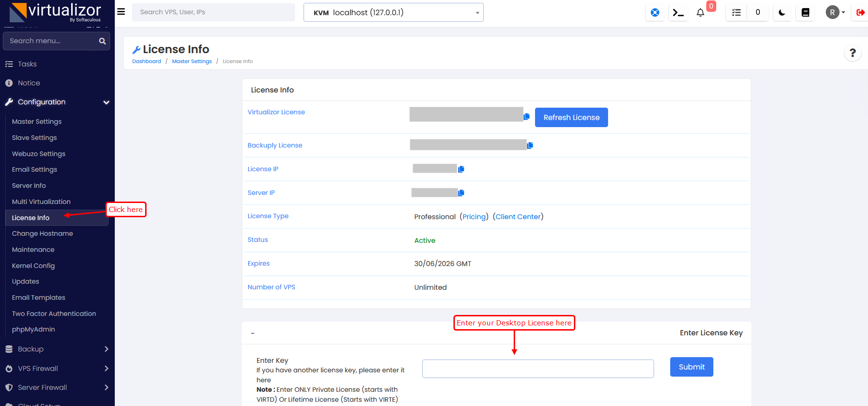Viewport: 868px width, 406px height.
Task: Open Two Factor Authentication menu item
Action: (x=54, y=314)
